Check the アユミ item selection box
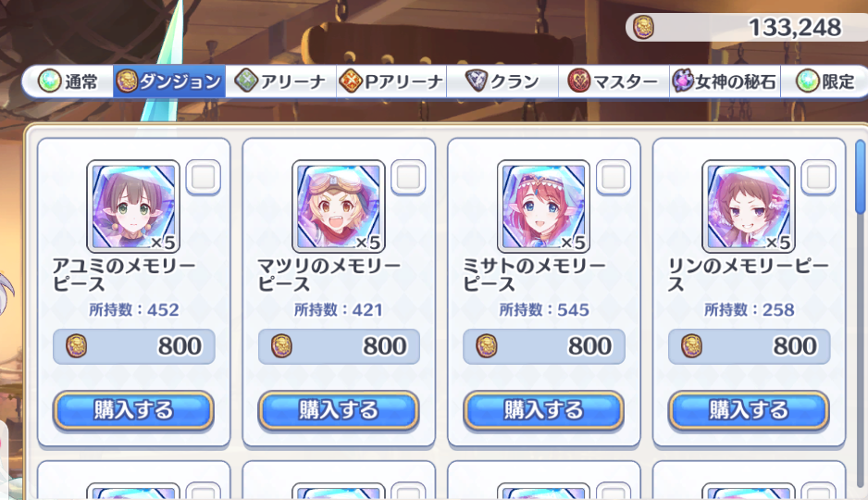Screen dimensions: 868x500 coord(204,177)
